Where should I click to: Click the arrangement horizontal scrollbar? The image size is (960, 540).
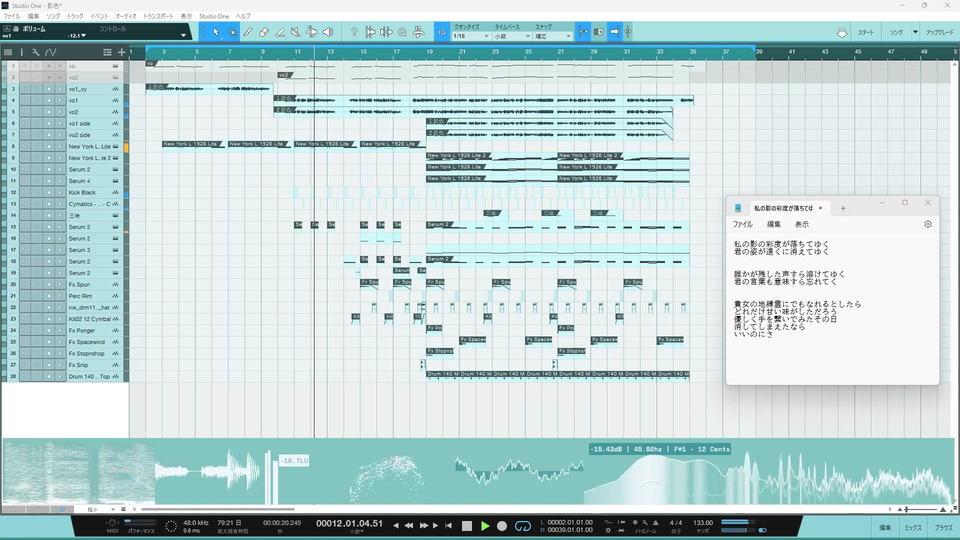click(217, 509)
